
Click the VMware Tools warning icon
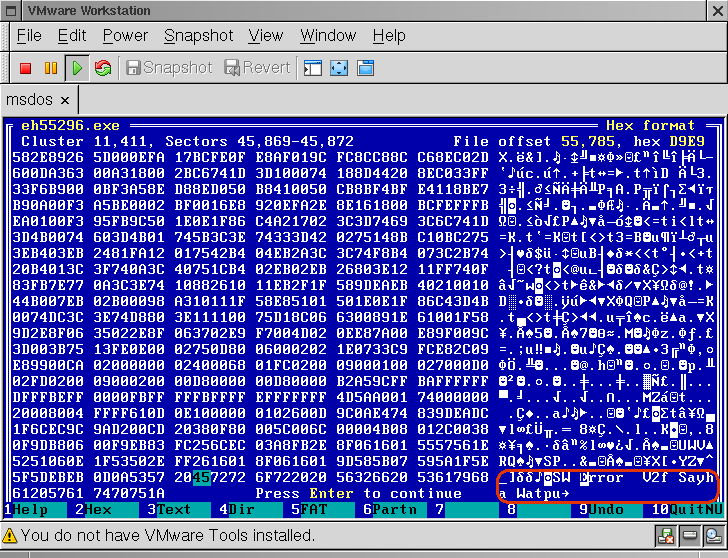10,536
